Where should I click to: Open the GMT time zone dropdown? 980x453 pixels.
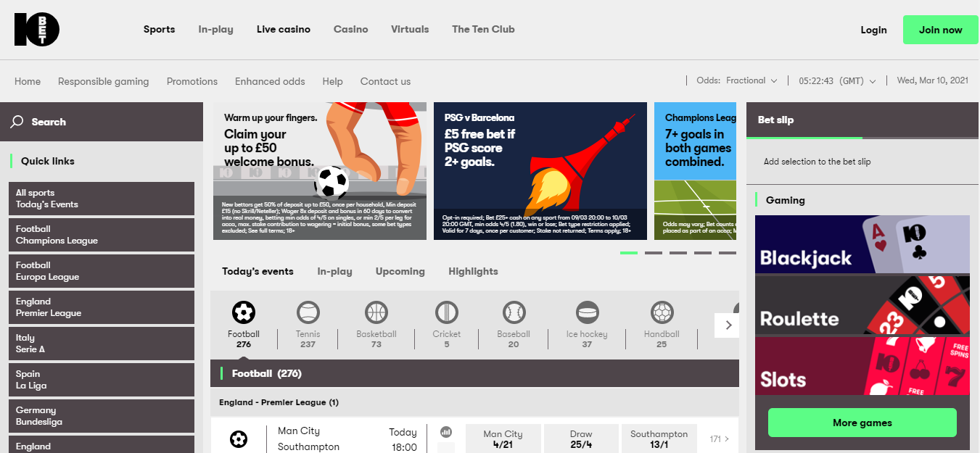[x=837, y=80]
